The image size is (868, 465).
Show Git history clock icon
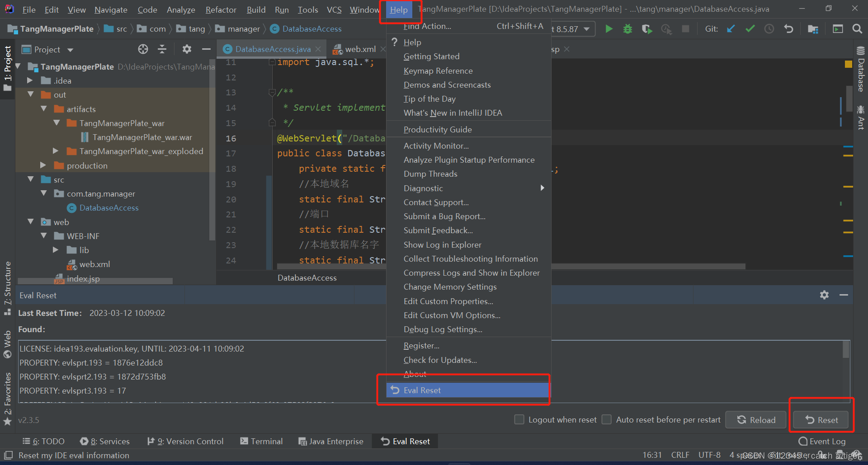[x=769, y=29]
